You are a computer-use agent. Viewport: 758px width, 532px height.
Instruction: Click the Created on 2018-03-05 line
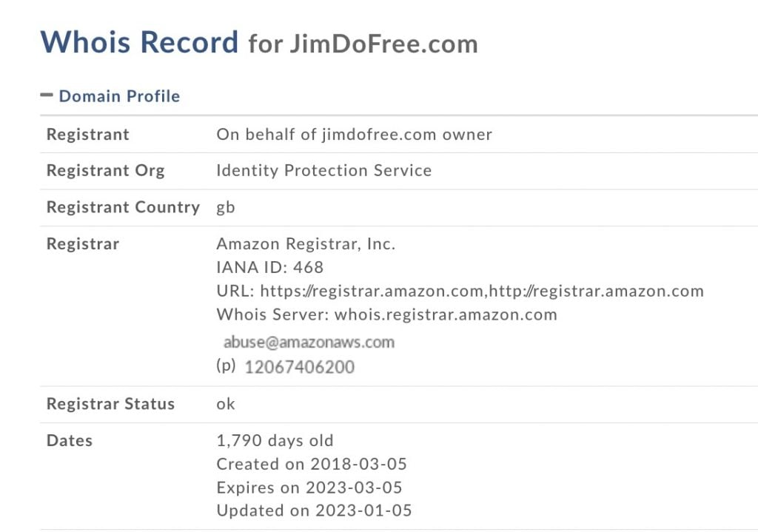pyautogui.click(x=312, y=464)
